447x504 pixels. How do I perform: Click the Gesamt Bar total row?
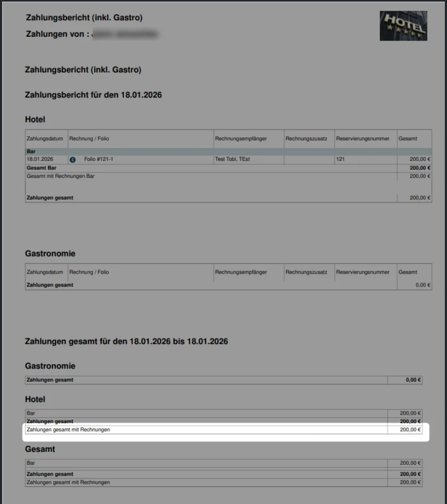(228, 168)
